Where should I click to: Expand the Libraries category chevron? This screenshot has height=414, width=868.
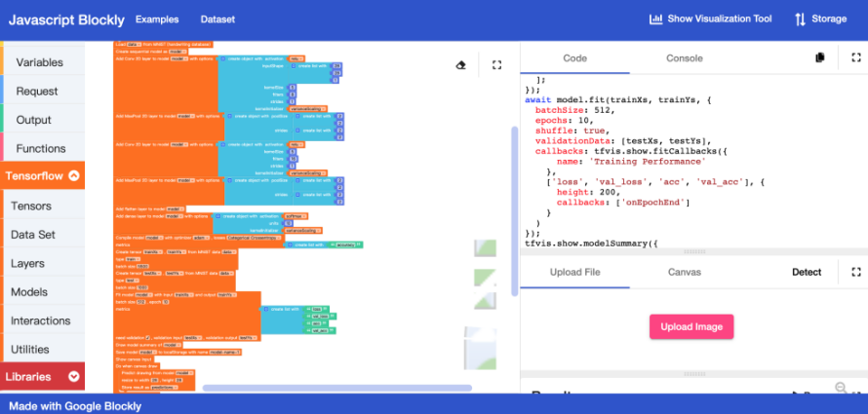pos(73,377)
